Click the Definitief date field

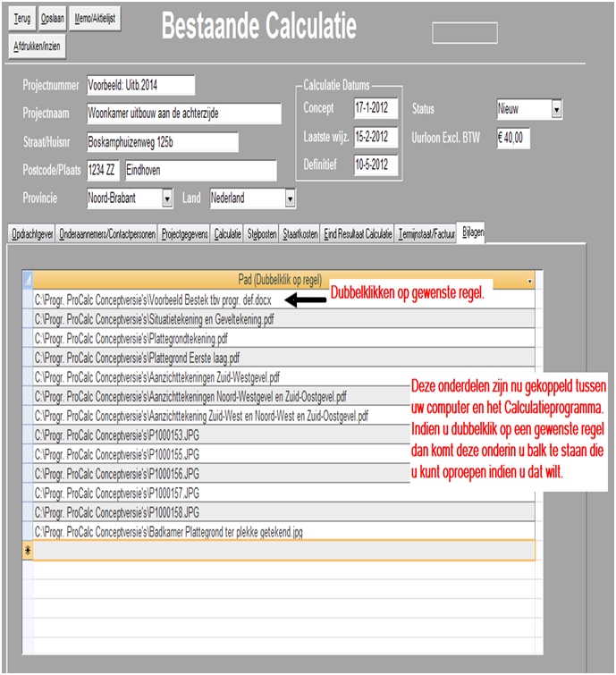click(375, 166)
